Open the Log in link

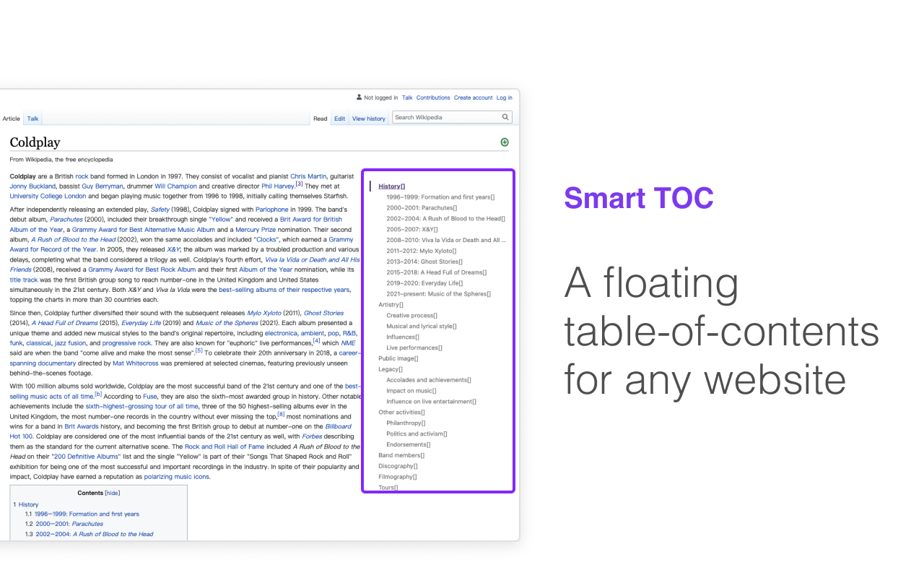(x=504, y=97)
